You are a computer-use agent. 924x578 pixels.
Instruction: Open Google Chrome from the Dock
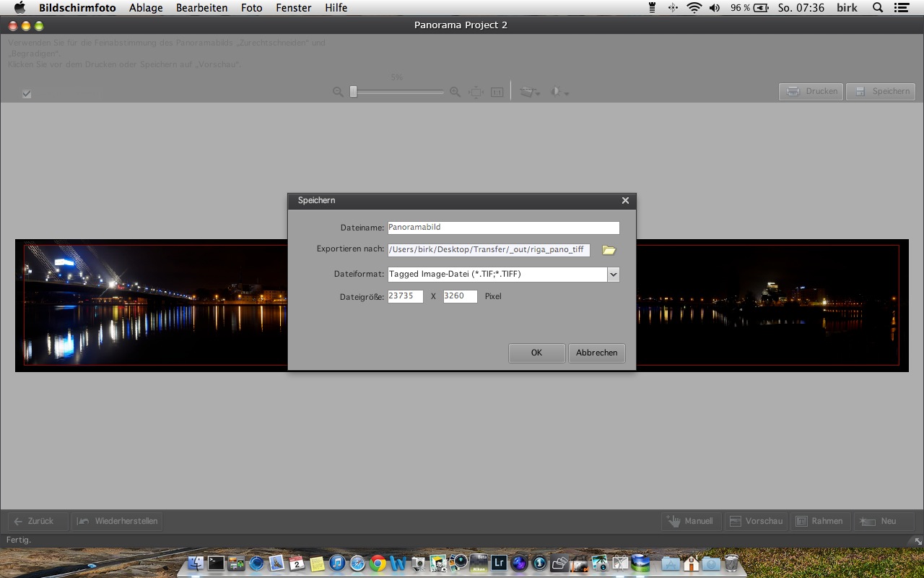378,563
